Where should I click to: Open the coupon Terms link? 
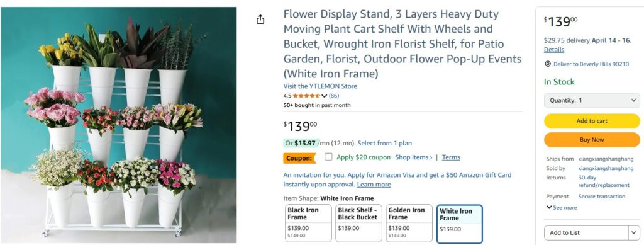coord(451,157)
